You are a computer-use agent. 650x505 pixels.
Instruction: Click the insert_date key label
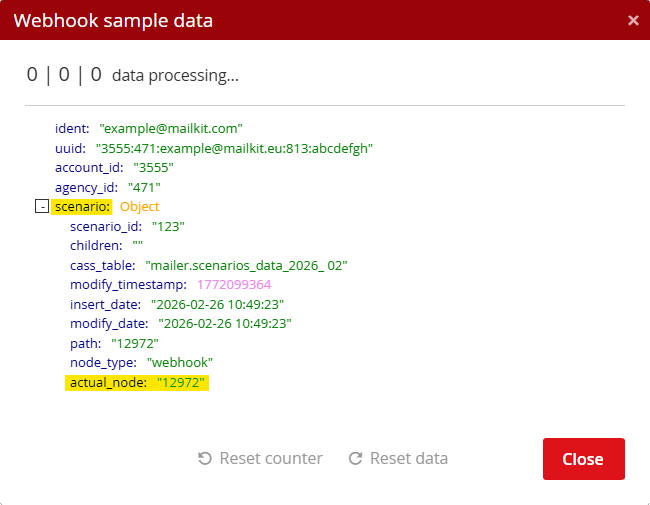pos(105,304)
